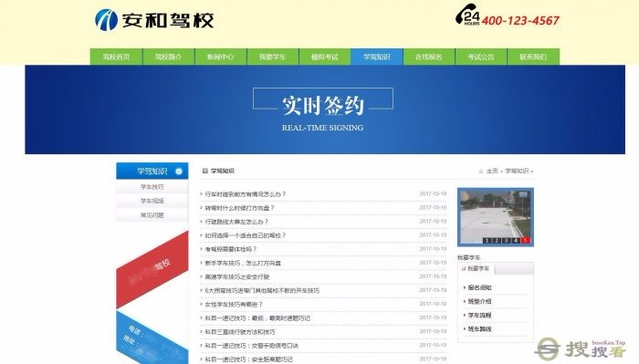The height and width of the screenshot is (364, 639).
Task: Open the 班型介绍 link
Action: [x=479, y=302]
